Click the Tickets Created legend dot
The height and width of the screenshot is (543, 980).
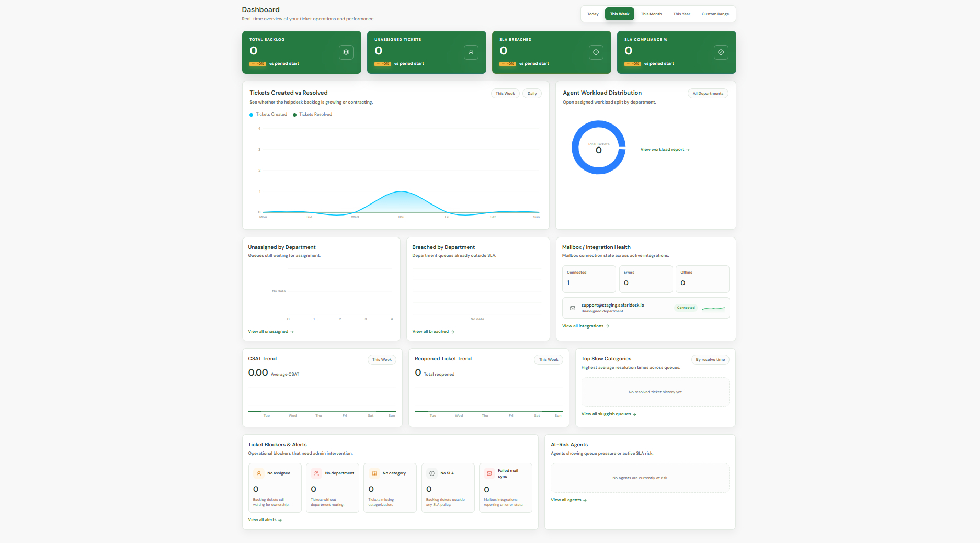pyautogui.click(x=251, y=115)
